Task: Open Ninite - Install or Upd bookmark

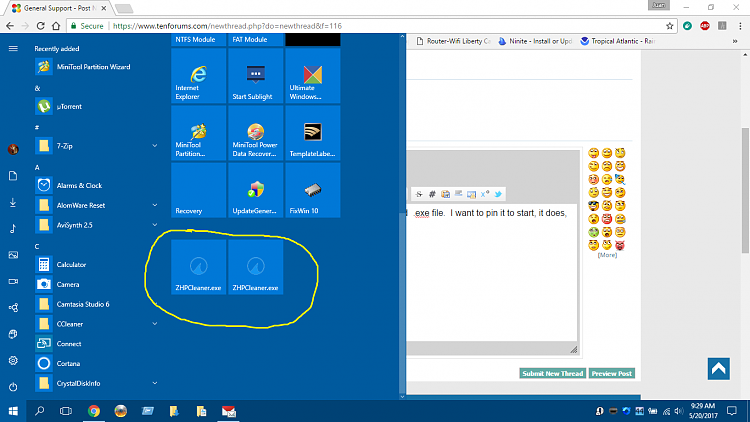Action: click(535, 41)
